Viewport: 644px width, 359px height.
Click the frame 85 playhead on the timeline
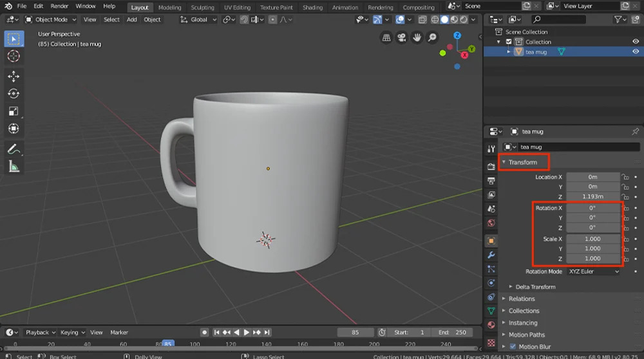pos(167,344)
